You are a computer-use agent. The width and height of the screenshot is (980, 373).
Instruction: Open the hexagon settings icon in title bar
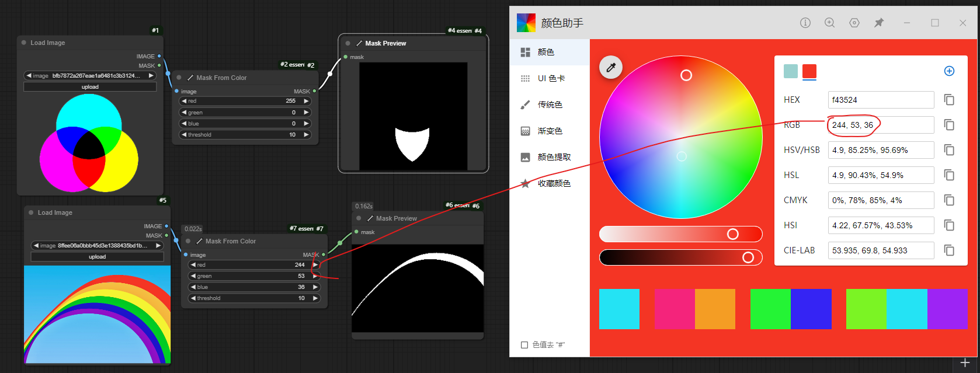(854, 23)
